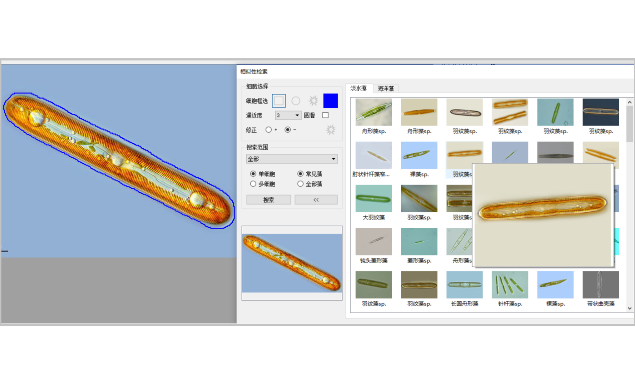Open the approximation degree dropdown showing 3
635x387 pixels.
(x=288, y=115)
